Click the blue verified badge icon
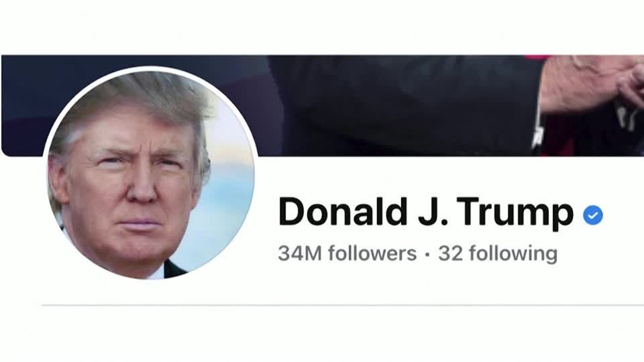This screenshot has width=644, height=362. click(x=592, y=215)
